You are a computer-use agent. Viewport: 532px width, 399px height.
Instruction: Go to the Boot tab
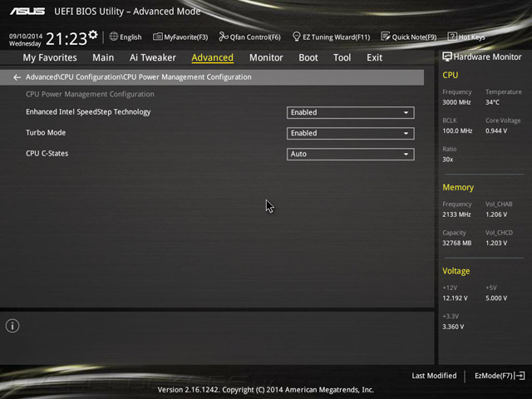tap(308, 57)
